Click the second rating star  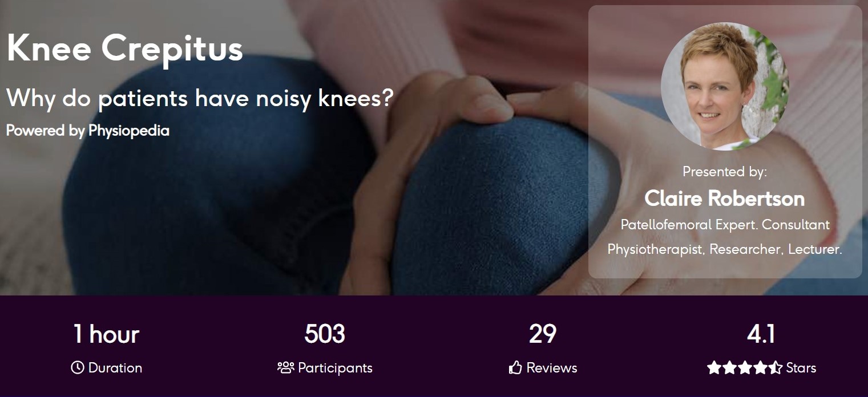click(729, 367)
